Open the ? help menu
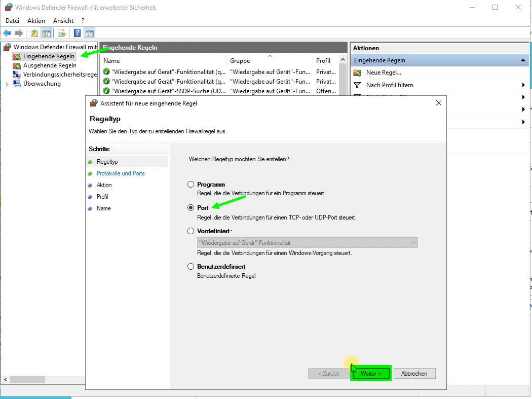Image resolution: width=532 pixels, height=399 pixels. point(83,21)
